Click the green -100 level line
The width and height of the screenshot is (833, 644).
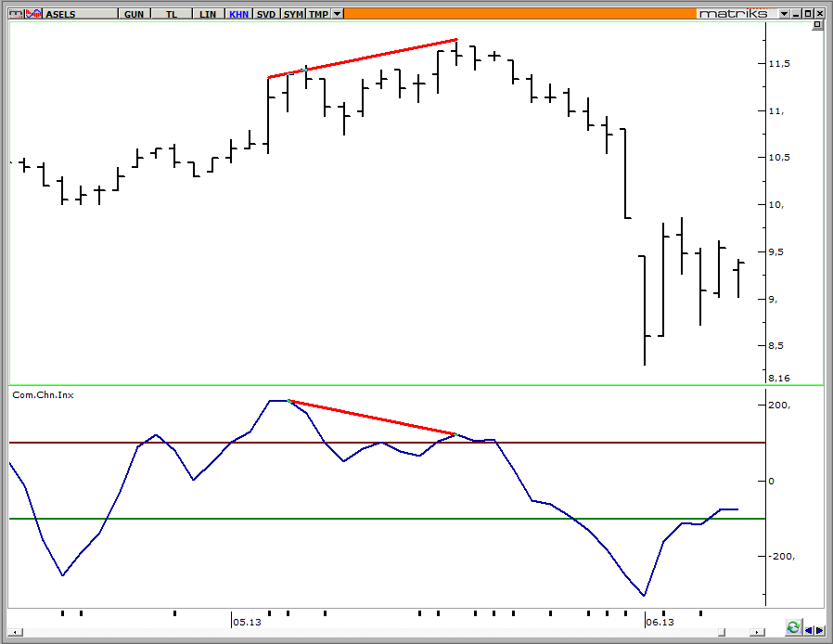pyautogui.click(x=387, y=519)
